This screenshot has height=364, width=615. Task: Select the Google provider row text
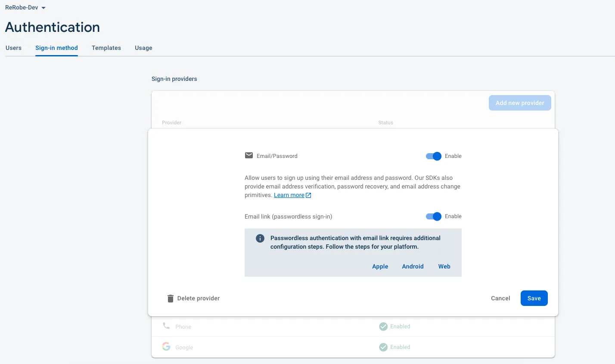click(x=184, y=348)
